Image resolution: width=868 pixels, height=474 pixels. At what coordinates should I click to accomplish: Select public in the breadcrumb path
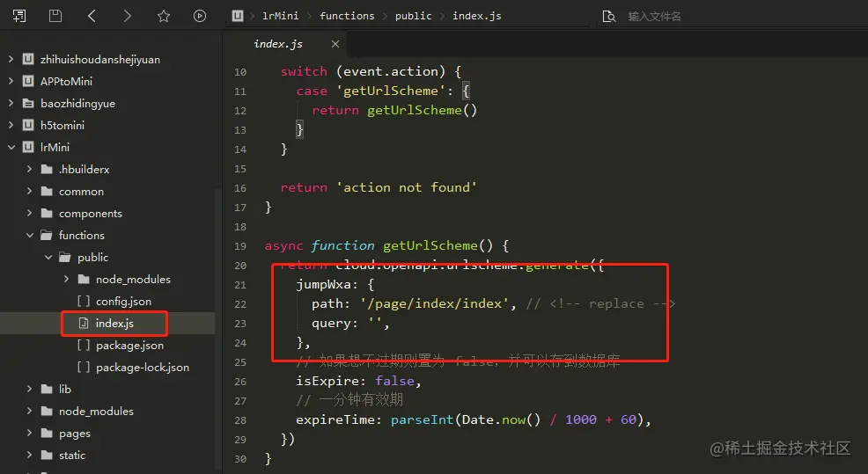[x=413, y=16]
